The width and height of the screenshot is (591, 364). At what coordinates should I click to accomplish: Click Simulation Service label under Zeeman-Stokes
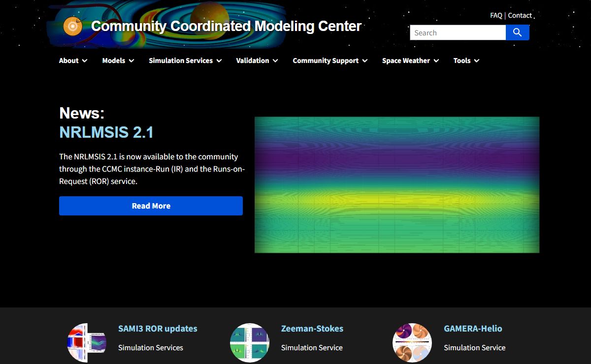tap(312, 347)
